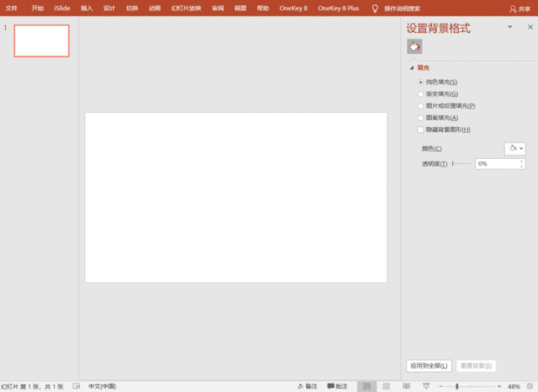The image size is (538, 392).
Task: Select 纯色填充 radio button
Action: tap(420, 82)
